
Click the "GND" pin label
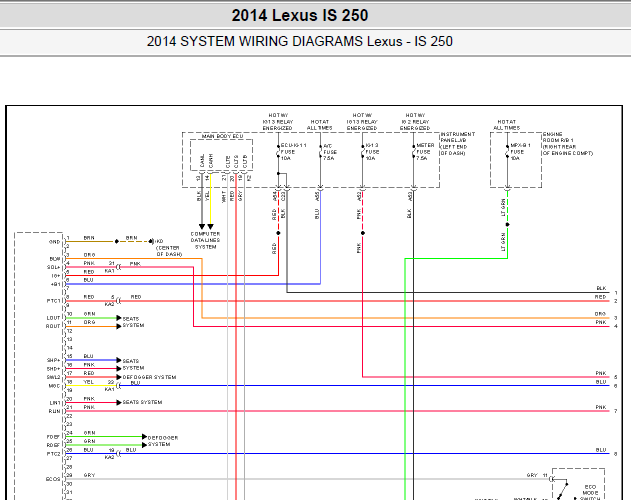pos(54,242)
